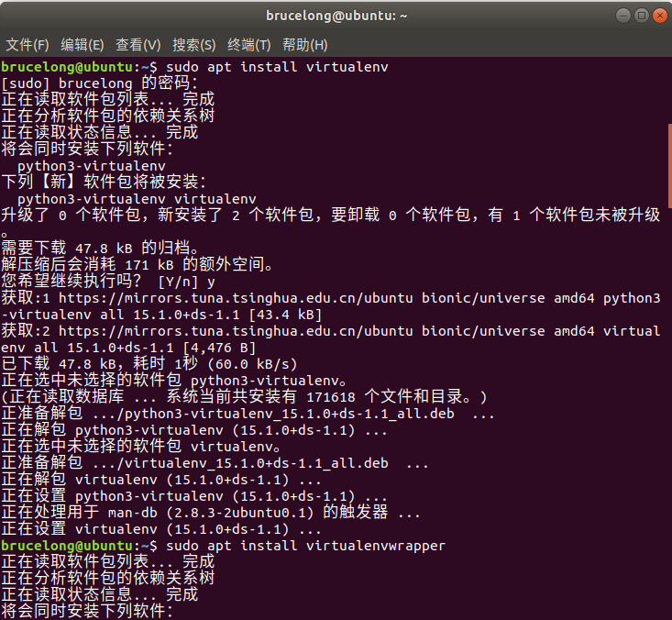Click '正在选中未选择的软件包 python3-virtualenv' line

click(x=174, y=381)
